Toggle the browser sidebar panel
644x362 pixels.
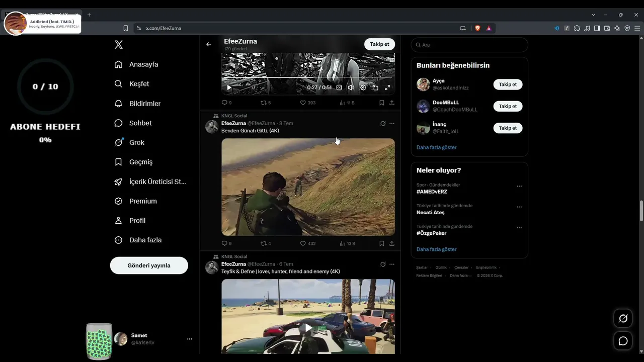coord(597,28)
